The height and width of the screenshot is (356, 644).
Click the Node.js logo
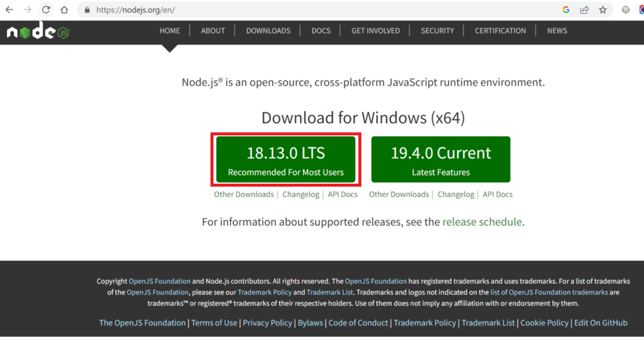(39, 31)
